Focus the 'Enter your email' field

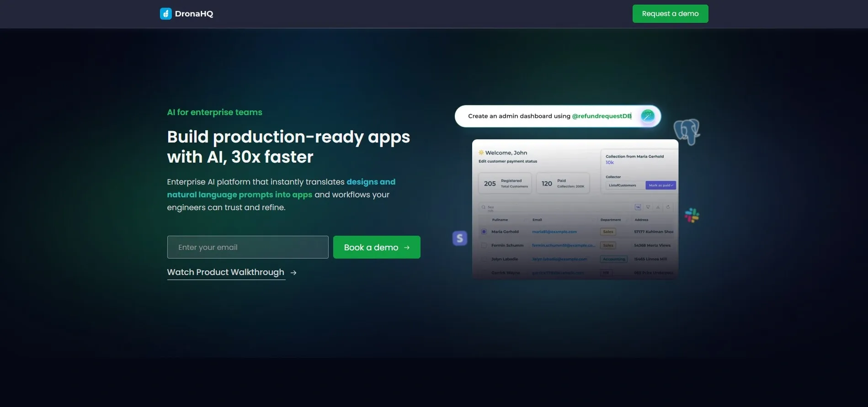[x=247, y=247]
